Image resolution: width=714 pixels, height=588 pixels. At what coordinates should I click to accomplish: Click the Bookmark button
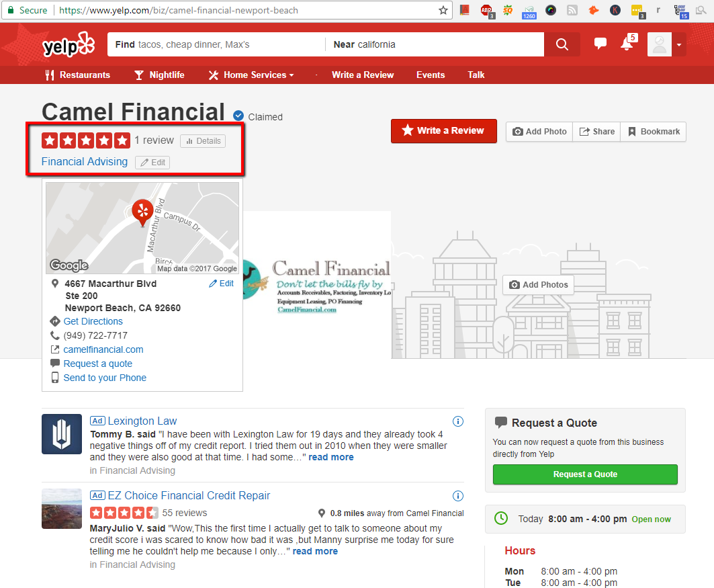click(654, 132)
